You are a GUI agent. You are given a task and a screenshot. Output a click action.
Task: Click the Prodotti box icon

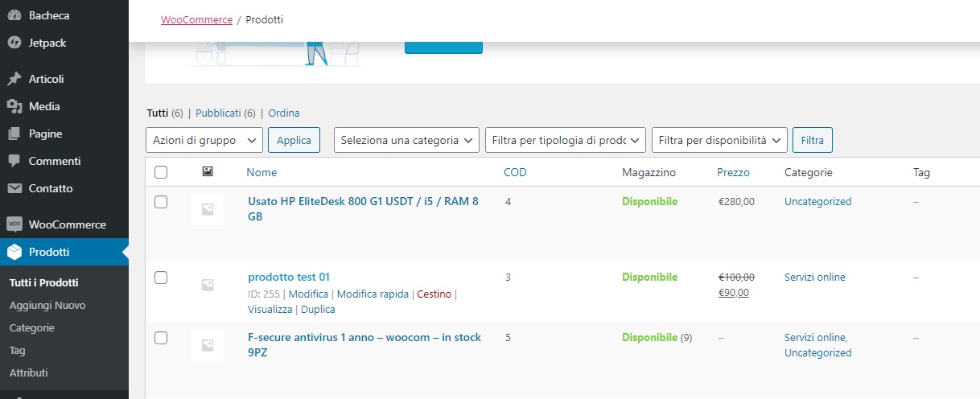tap(14, 252)
